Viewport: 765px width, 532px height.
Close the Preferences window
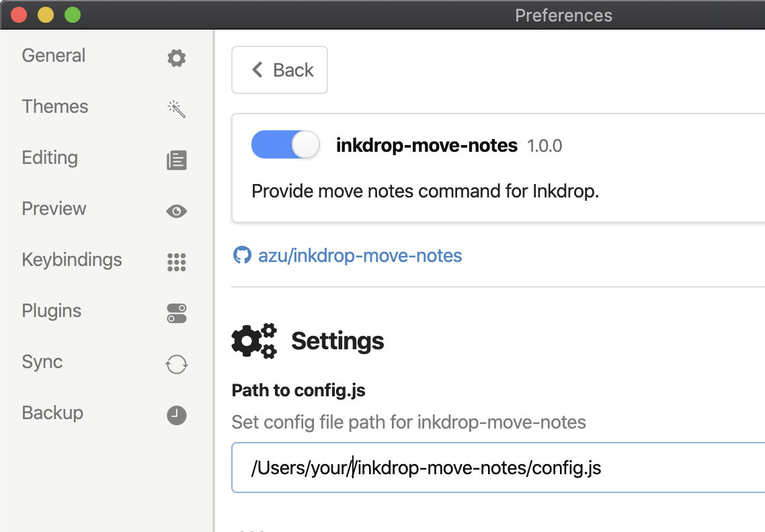pyautogui.click(x=19, y=15)
